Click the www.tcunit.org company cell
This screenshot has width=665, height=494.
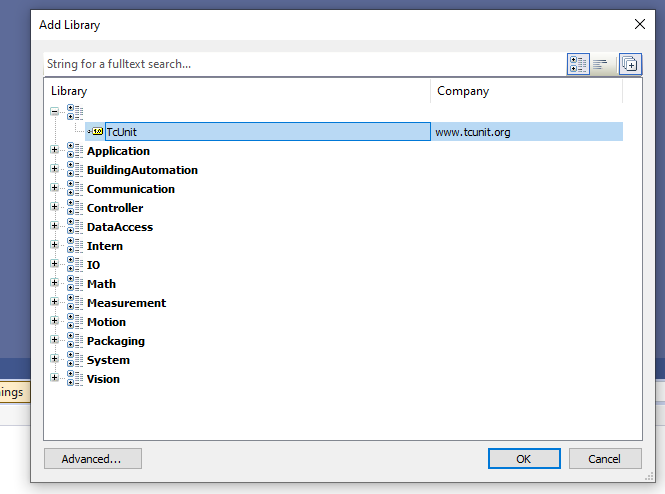(x=527, y=132)
